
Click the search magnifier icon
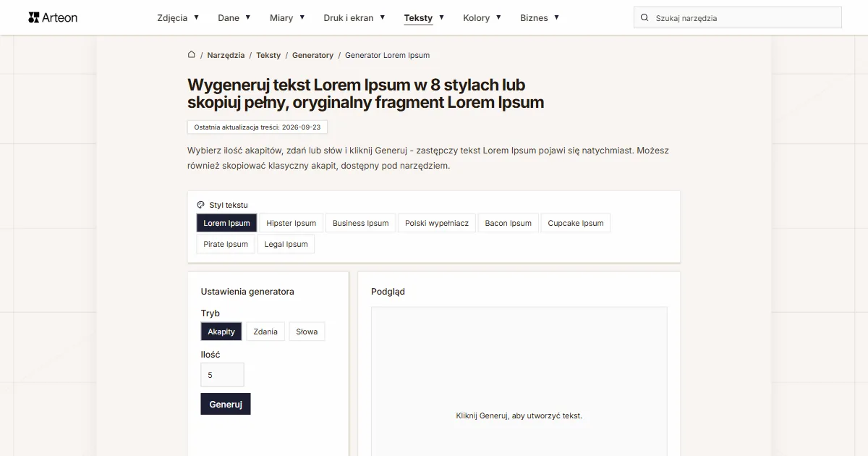(x=644, y=18)
